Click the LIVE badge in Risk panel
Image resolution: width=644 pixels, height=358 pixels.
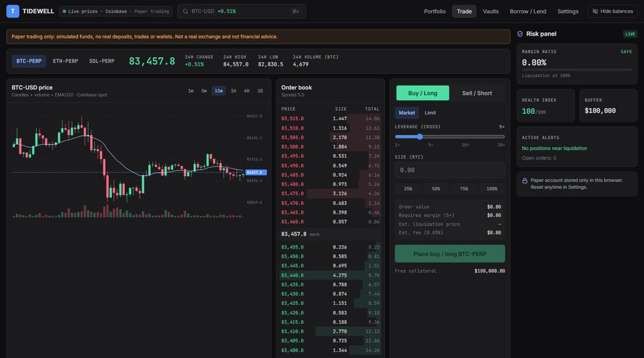pyautogui.click(x=630, y=34)
